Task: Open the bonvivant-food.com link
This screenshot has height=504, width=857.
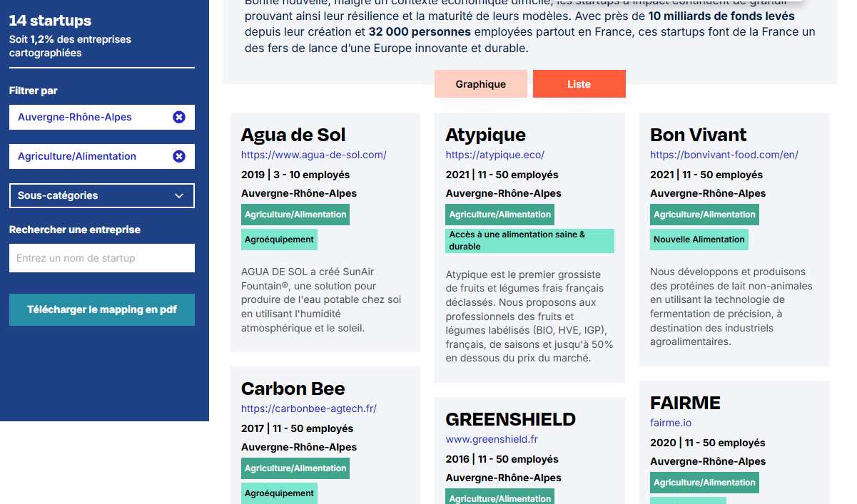Action: pos(724,155)
